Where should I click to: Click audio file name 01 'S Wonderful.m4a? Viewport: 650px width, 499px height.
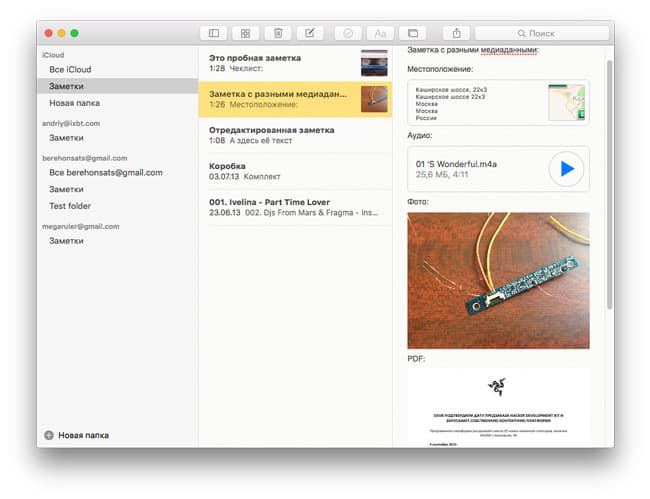pyautogui.click(x=456, y=164)
